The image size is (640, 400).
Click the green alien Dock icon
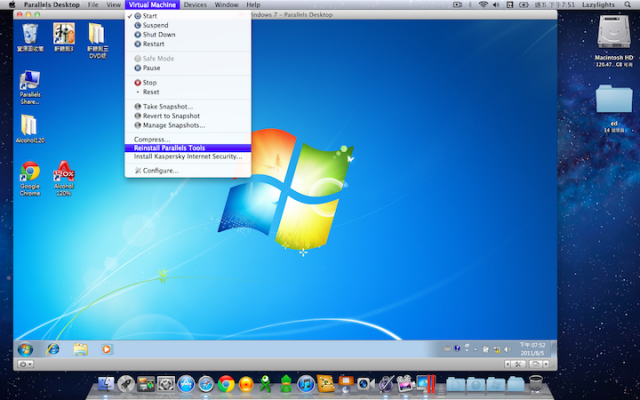(x=266, y=384)
